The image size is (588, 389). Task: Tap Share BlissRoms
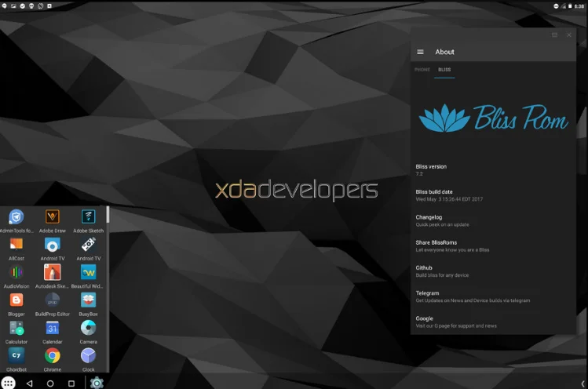coord(493,246)
